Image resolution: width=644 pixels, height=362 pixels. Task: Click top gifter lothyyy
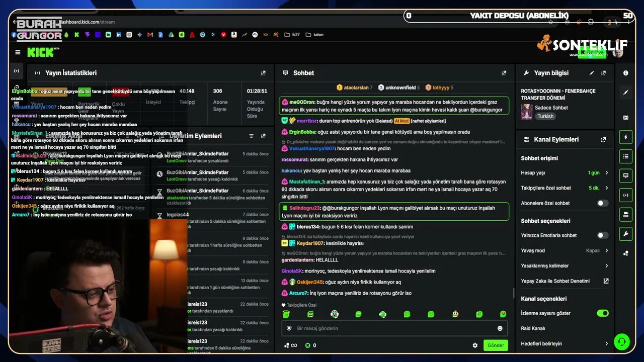pyautogui.click(x=441, y=87)
